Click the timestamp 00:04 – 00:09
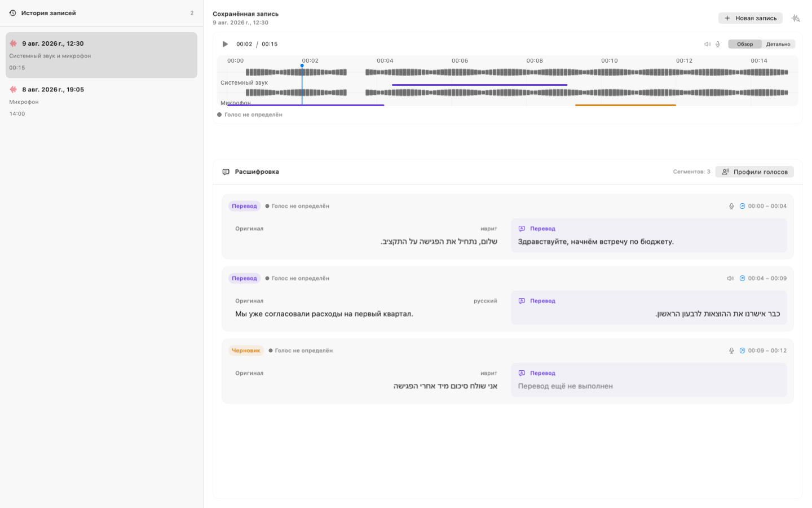 pos(767,278)
